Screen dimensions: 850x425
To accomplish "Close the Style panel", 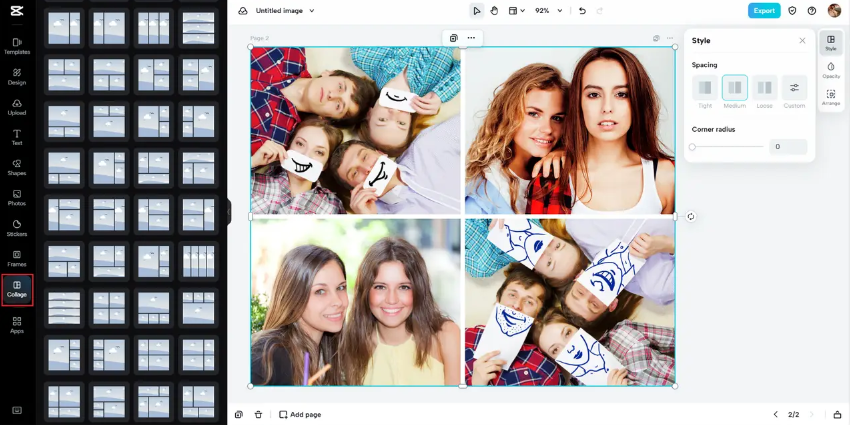I will tap(802, 41).
